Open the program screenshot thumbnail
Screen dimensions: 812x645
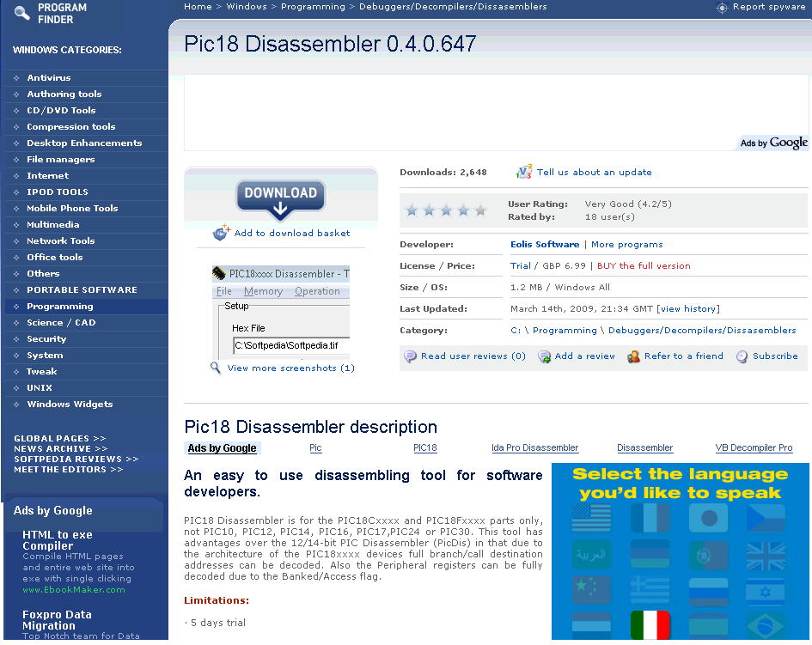click(281, 312)
